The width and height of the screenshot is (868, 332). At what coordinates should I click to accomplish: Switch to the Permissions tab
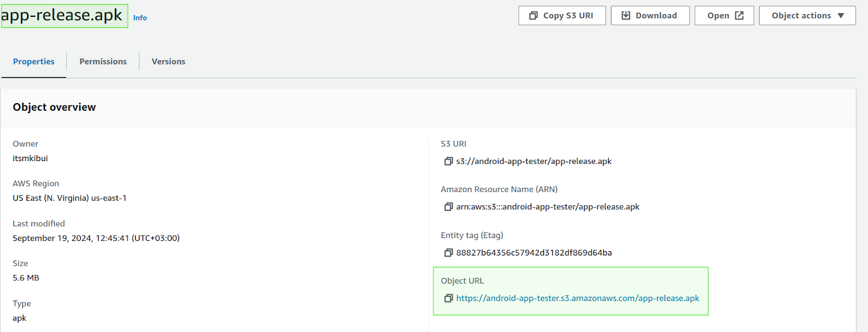[103, 62]
